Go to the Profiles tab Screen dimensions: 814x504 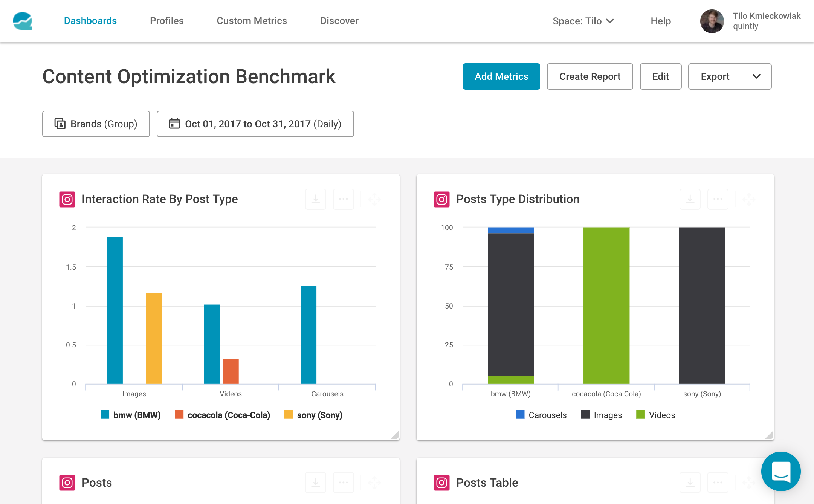pyautogui.click(x=166, y=21)
